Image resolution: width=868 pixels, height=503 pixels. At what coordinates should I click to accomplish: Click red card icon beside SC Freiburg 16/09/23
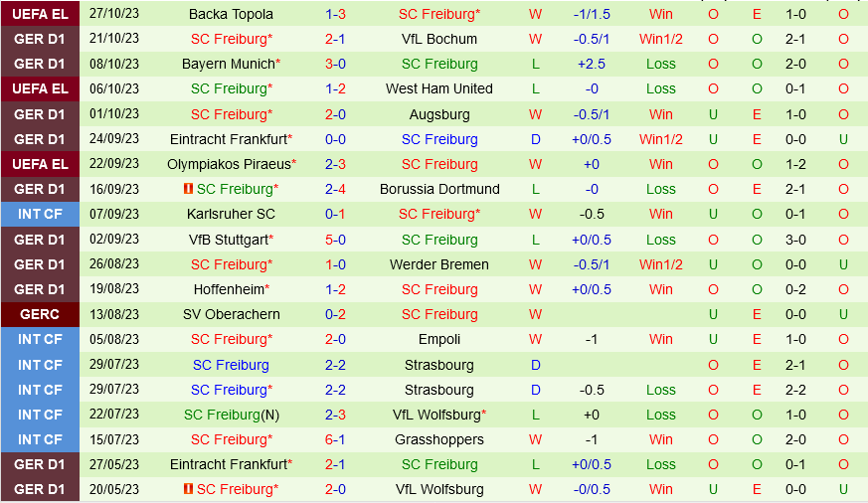tap(188, 189)
